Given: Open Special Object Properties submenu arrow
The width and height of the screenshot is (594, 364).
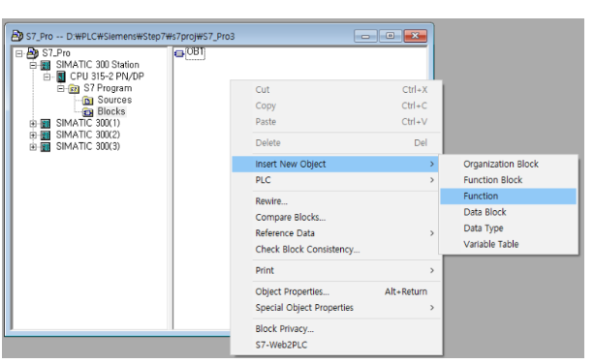Looking at the screenshot, I should pyautogui.click(x=432, y=308).
